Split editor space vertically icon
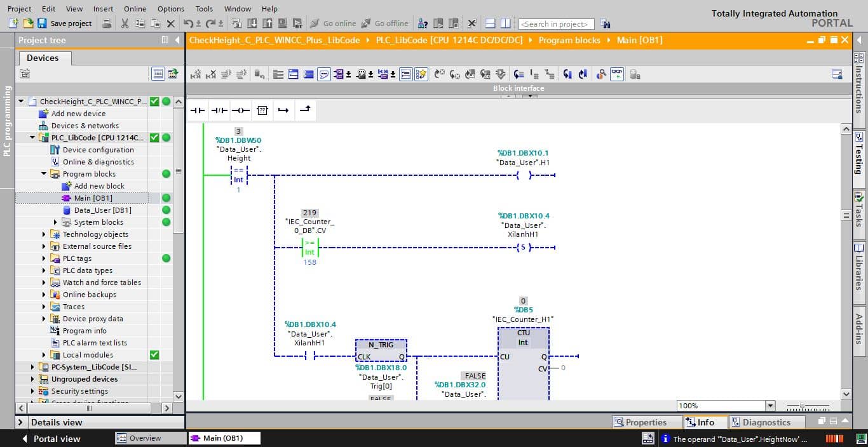The height and width of the screenshot is (447, 868). 505,23
